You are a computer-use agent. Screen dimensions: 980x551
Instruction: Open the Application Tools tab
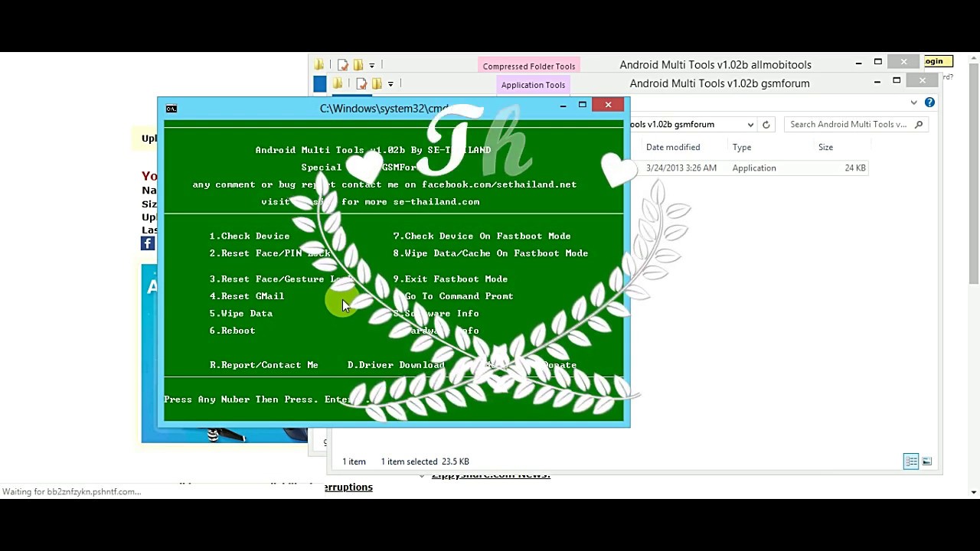coord(533,85)
